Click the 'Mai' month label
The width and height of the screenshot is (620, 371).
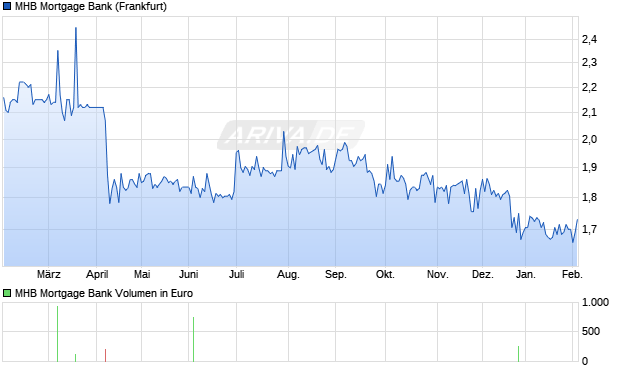142,274
